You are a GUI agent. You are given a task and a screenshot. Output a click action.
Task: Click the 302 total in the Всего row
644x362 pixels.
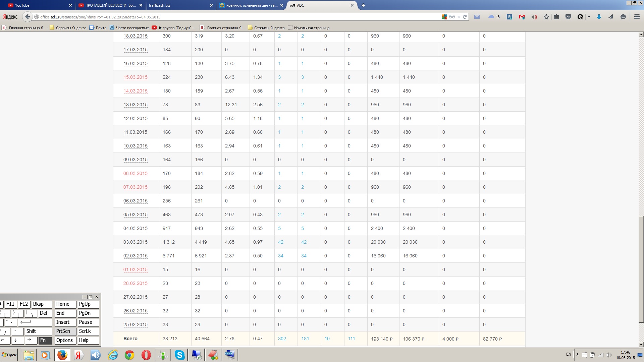(282, 339)
